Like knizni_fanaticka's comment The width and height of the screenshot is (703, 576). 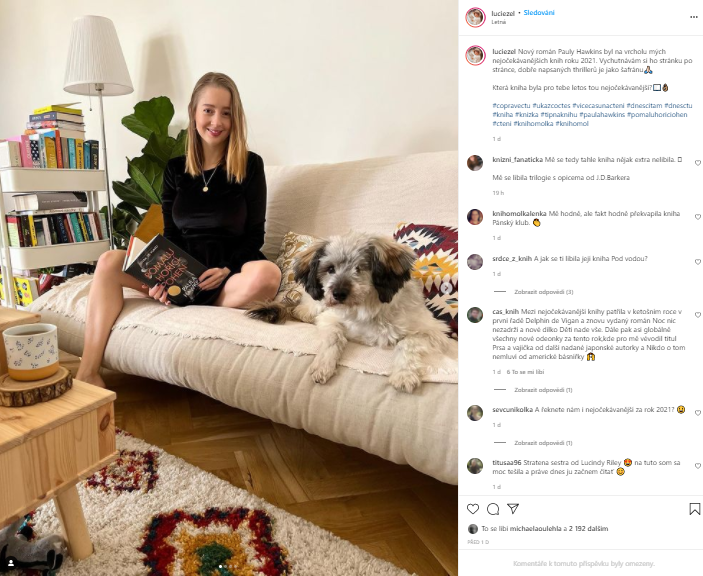pos(698,163)
